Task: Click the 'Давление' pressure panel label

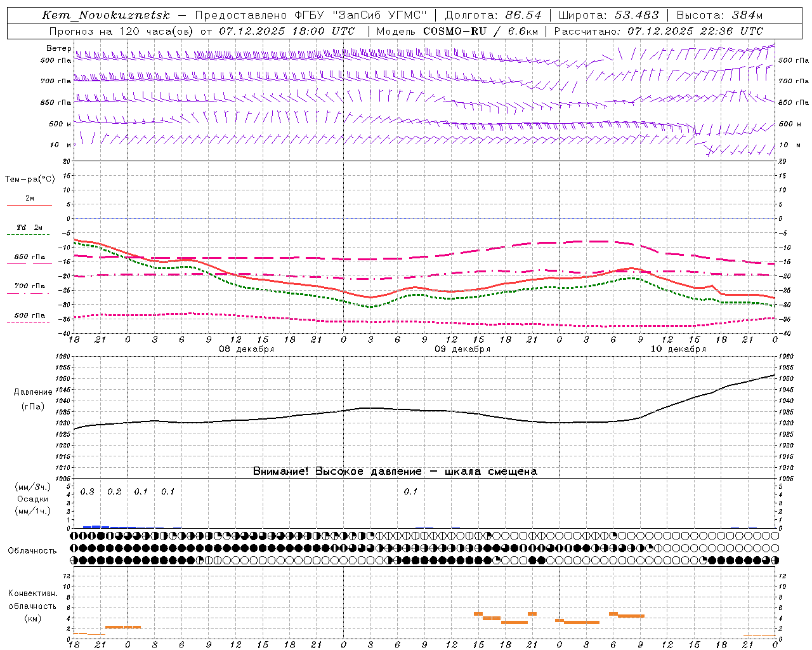Action: [33, 392]
